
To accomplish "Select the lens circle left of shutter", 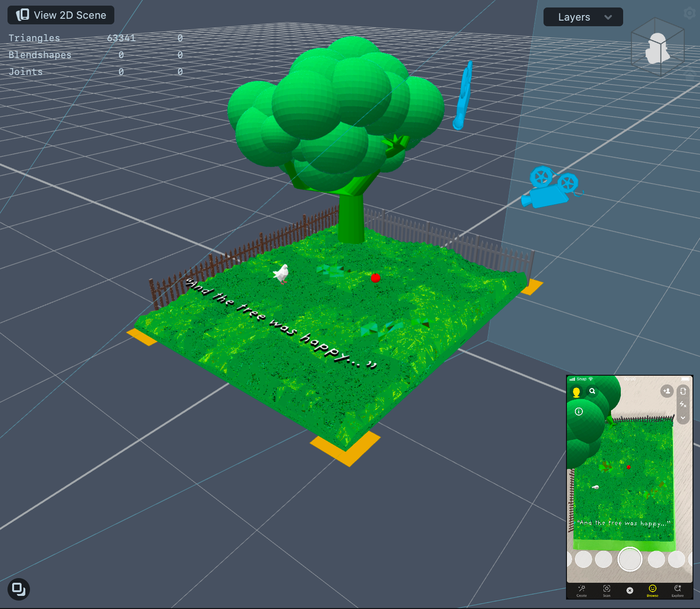I will point(603,559).
